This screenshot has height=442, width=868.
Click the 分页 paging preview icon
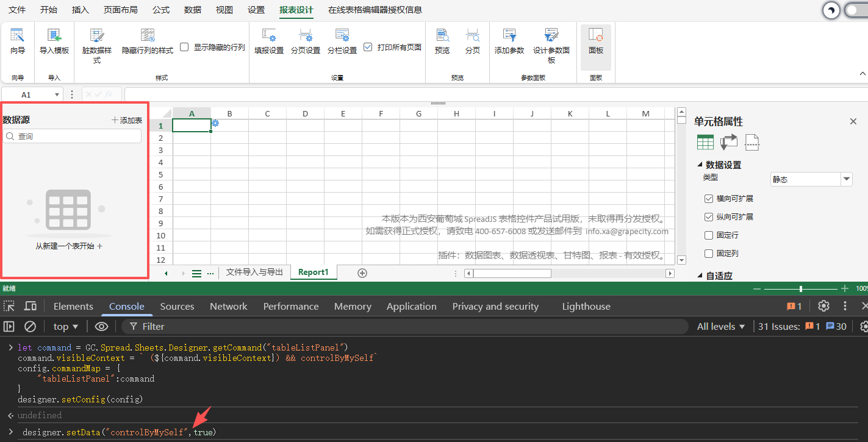coord(473,41)
